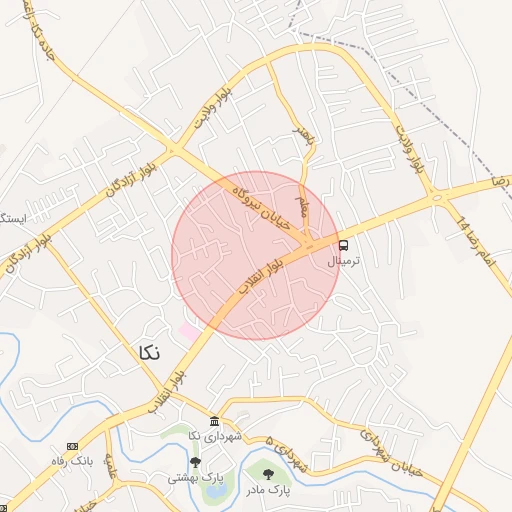Click the Behesti park tree icon
Viewport: 512px width, 512px height.
pos(195,462)
